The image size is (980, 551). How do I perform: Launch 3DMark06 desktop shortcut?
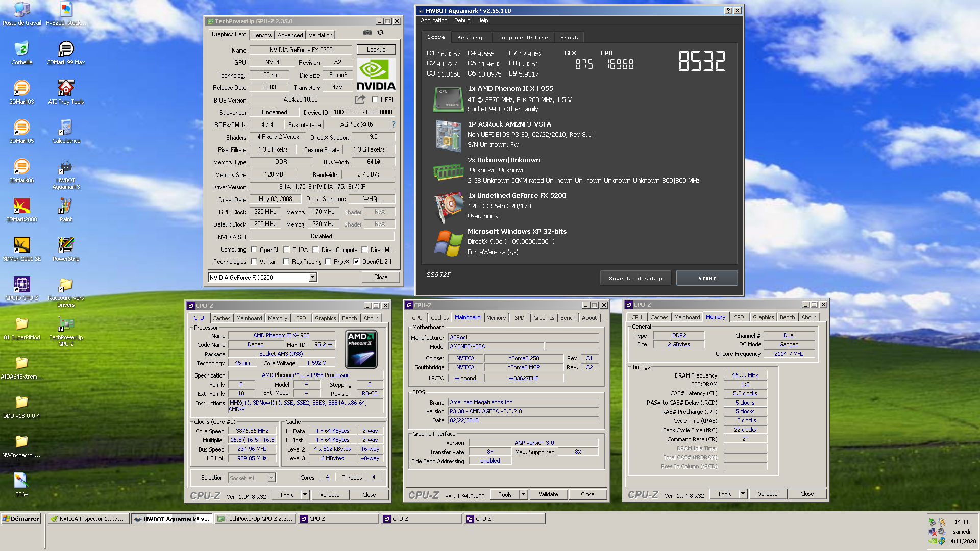pyautogui.click(x=21, y=171)
